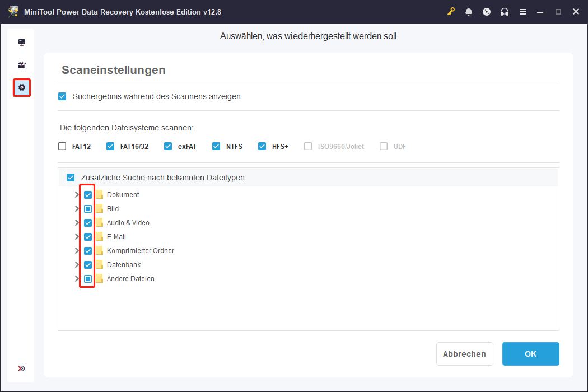Screen dimensions: 588x392
Task: Uncheck the FAT16/32 checkbox
Action: (110, 146)
